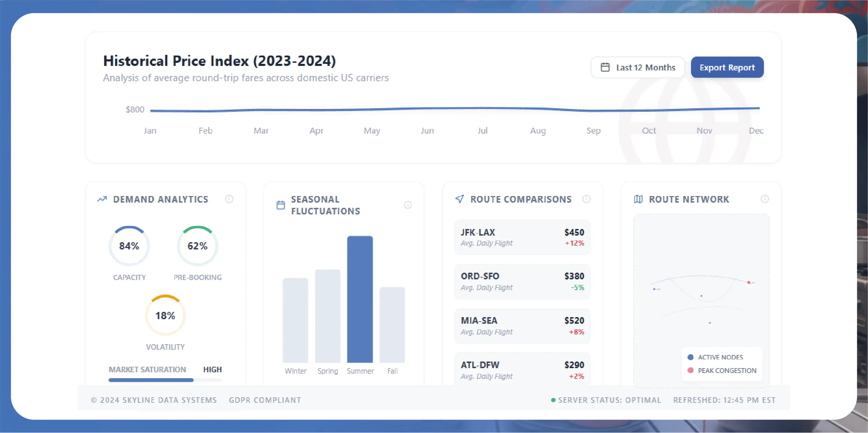Click the calendar icon beside Last 12 Months

(x=605, y=67)
